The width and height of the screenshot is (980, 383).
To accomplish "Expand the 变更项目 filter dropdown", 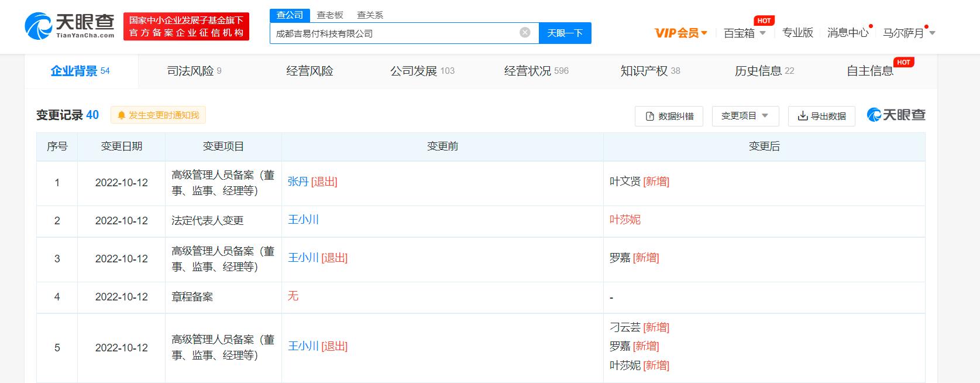I will tap(745, 116).
